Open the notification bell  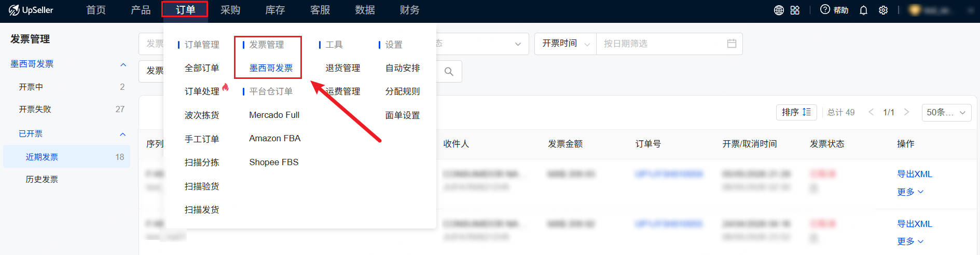(x=863, y=10)
